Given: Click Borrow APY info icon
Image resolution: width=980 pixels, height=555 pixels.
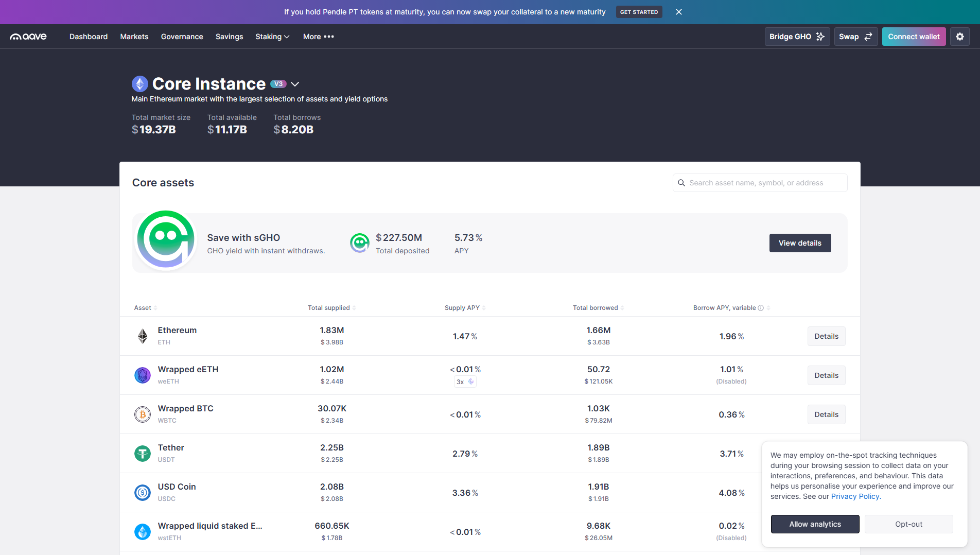Looking at the screenshot, I should [761, 308].
